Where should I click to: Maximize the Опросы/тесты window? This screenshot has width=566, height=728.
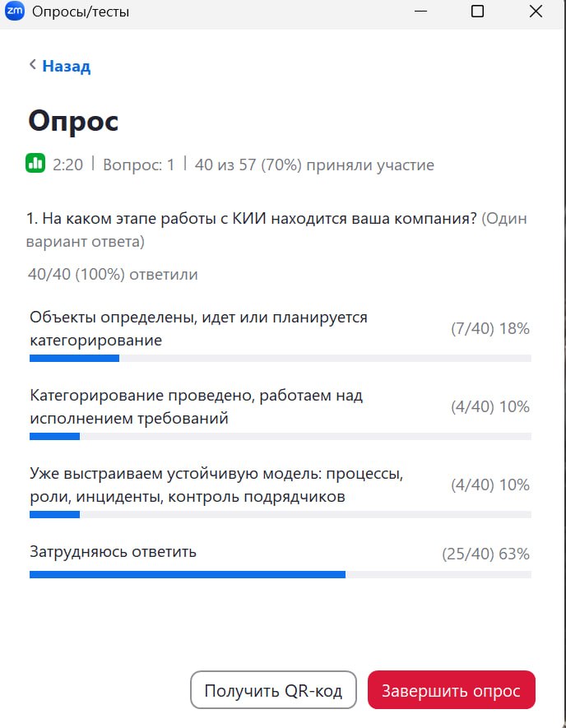coord(477,12)
